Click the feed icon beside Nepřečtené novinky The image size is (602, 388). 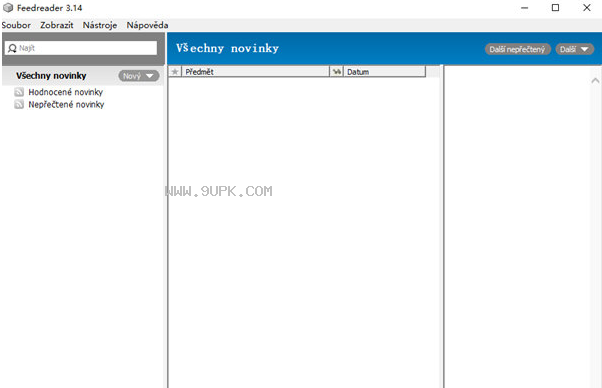pos(19,104)
